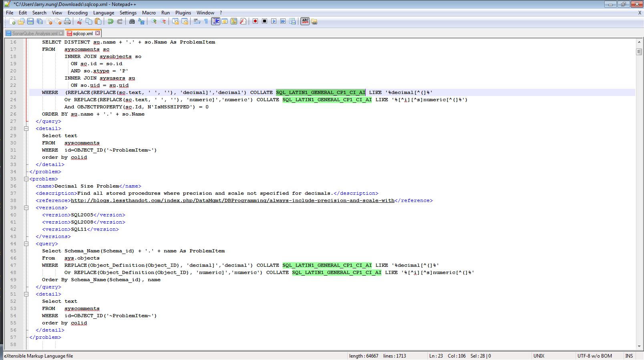Open the Replace dialog icon
Viewport: 644px width, 360px height.
click(x=141, y=21)
